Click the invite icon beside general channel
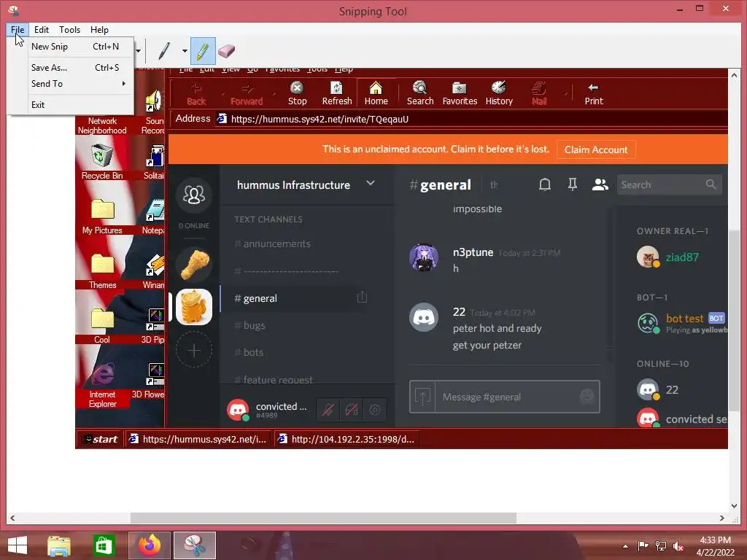Screen dimensions: 747x560 pos(362,297)
